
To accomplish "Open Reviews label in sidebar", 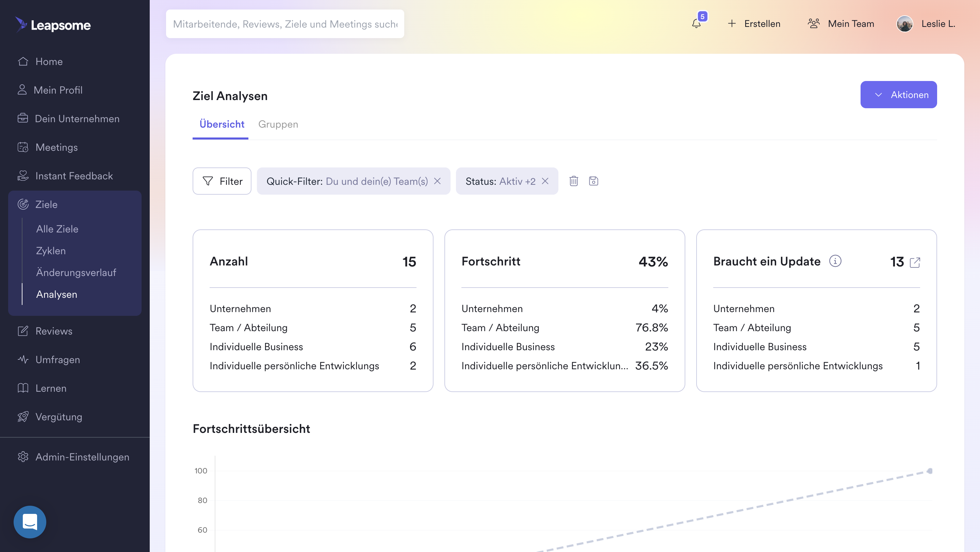I will tap(54, 331).
